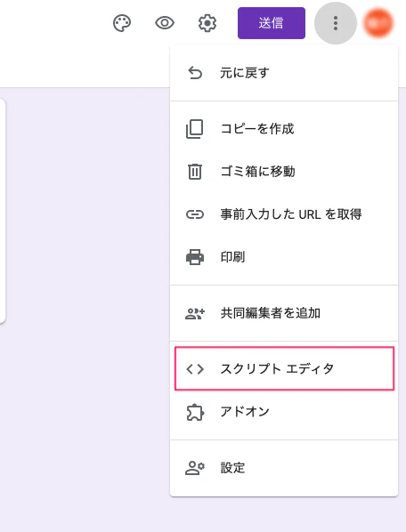The height and width of the screenshot is (532, 406).
Task: Choose 事前入力した URL を取得
Action: pyautogui.click(x=284, y=214)
